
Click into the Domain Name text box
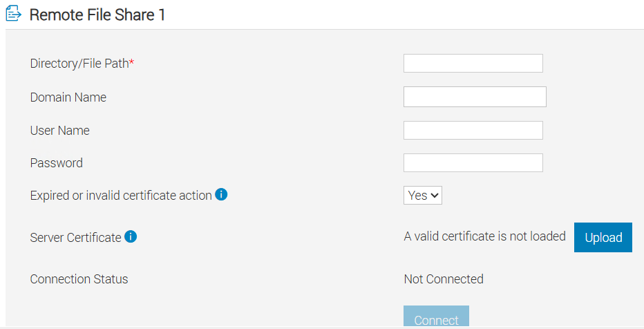coord(474,97)
